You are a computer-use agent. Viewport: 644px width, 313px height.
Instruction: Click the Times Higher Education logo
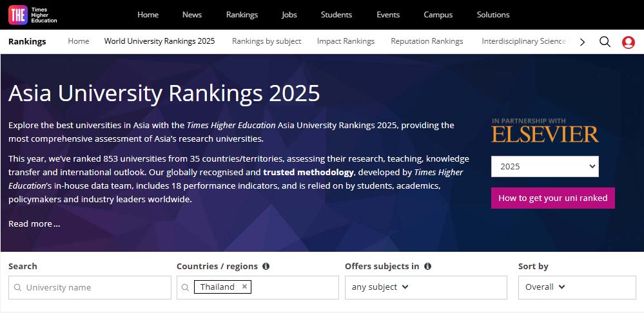click(33, 15)
